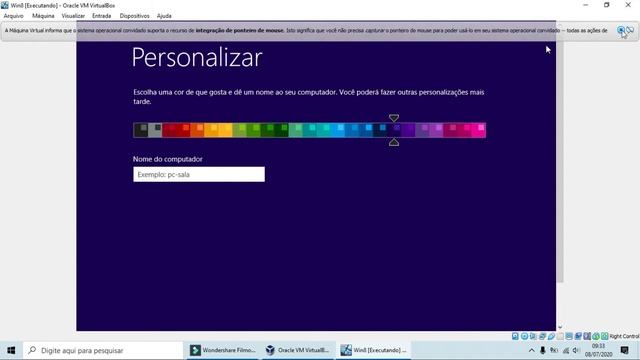Show hidden system tray icons
Image resolution: width=640 pixels, height=360 pixels.
[x=531, y=350]
